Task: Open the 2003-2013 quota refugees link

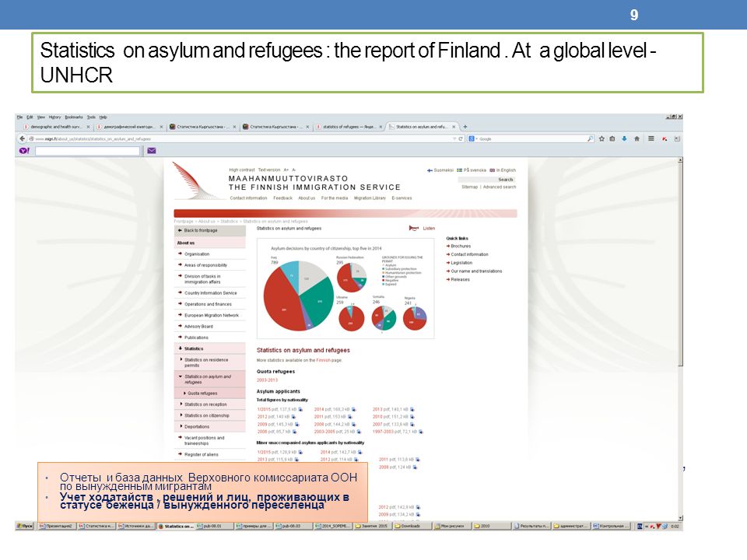Action: tap(267, 380)
